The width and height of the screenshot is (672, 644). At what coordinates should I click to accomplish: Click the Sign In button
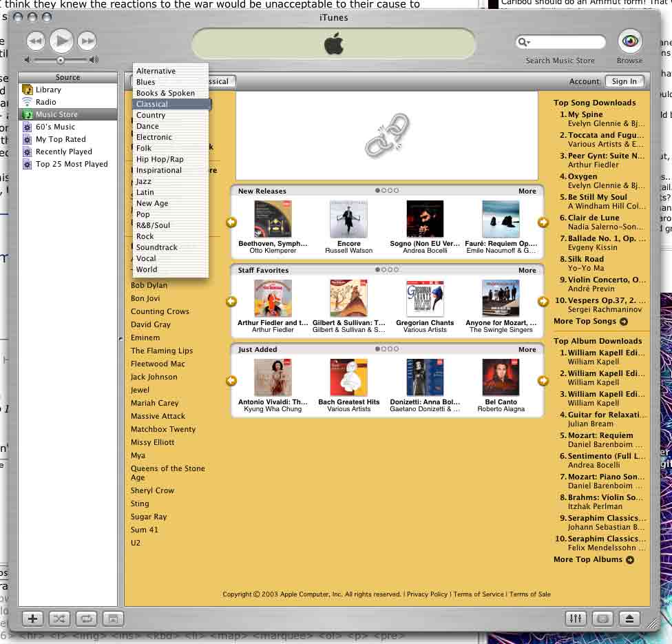coord(624,81)
